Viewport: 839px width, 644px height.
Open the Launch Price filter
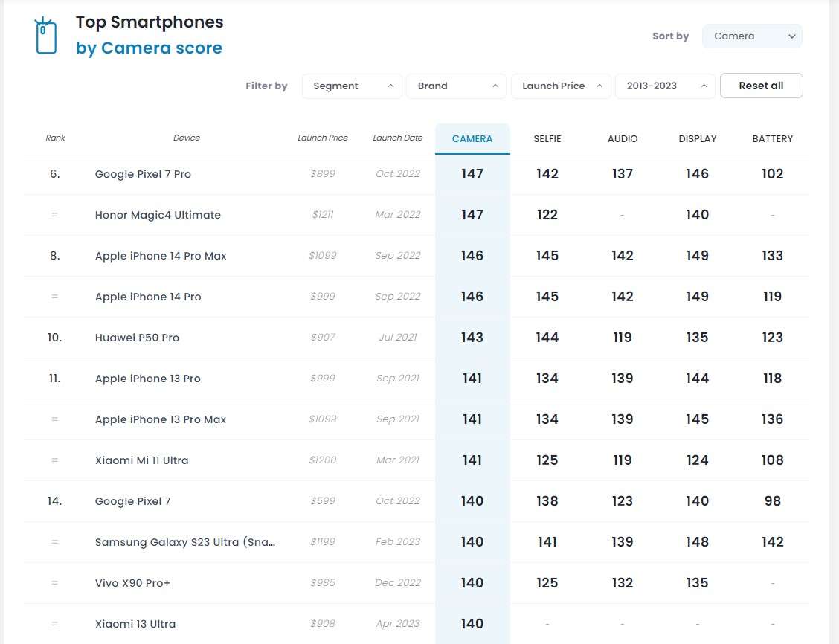click(x=561, y=86)
